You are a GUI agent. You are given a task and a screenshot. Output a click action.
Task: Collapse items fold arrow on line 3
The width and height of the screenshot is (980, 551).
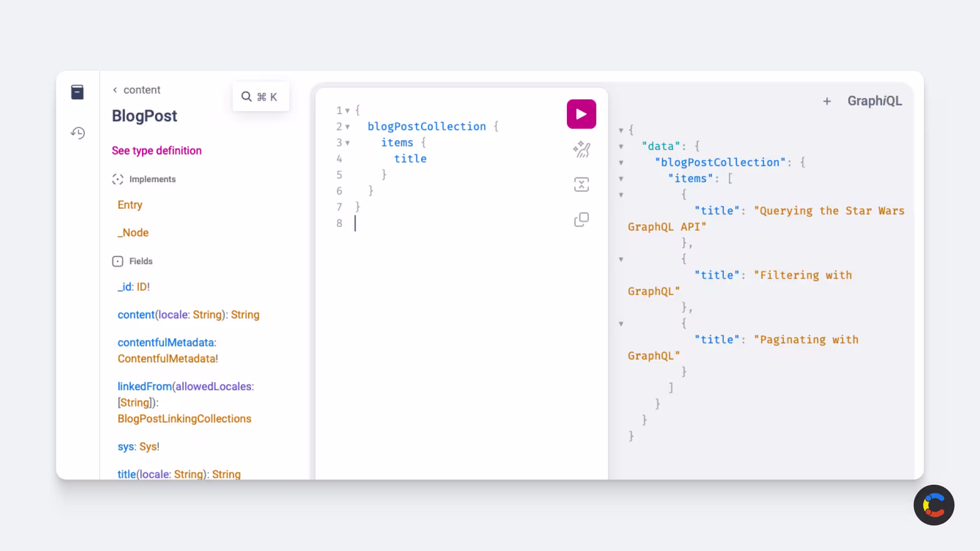348,143
